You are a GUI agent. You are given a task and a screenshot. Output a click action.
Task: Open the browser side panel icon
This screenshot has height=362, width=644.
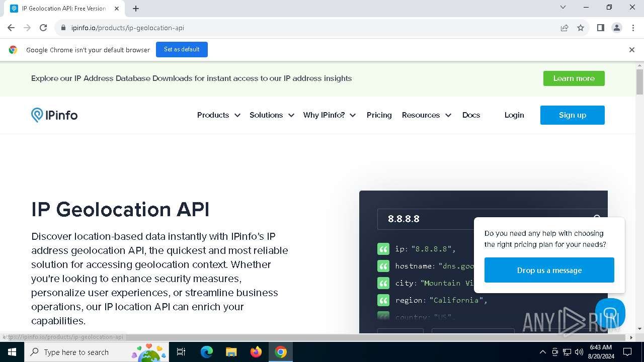click(x=600, y=28)
